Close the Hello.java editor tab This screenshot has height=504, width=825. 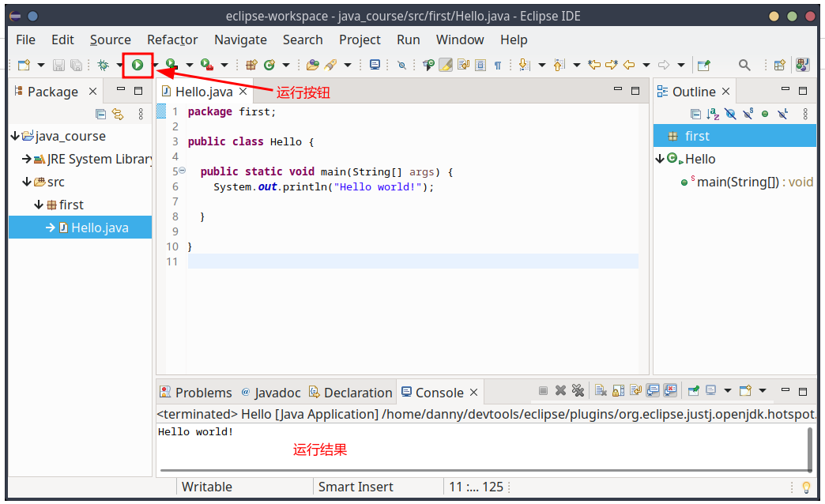pyautogui.click(x=243, y=92)
